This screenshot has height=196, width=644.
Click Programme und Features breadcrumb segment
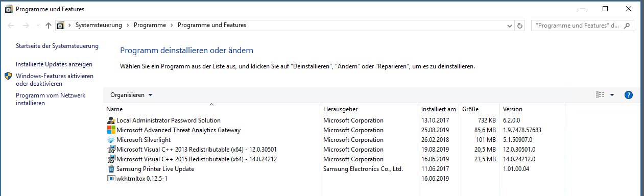(x=211, y=25)
